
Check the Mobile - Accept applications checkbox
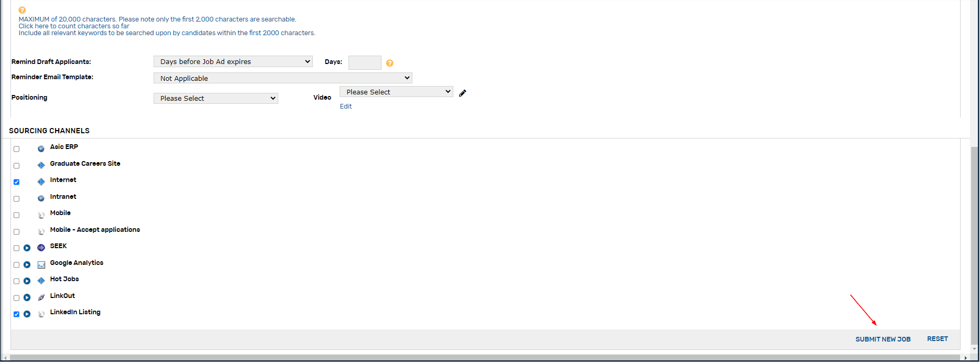click(x=16, y=232)
